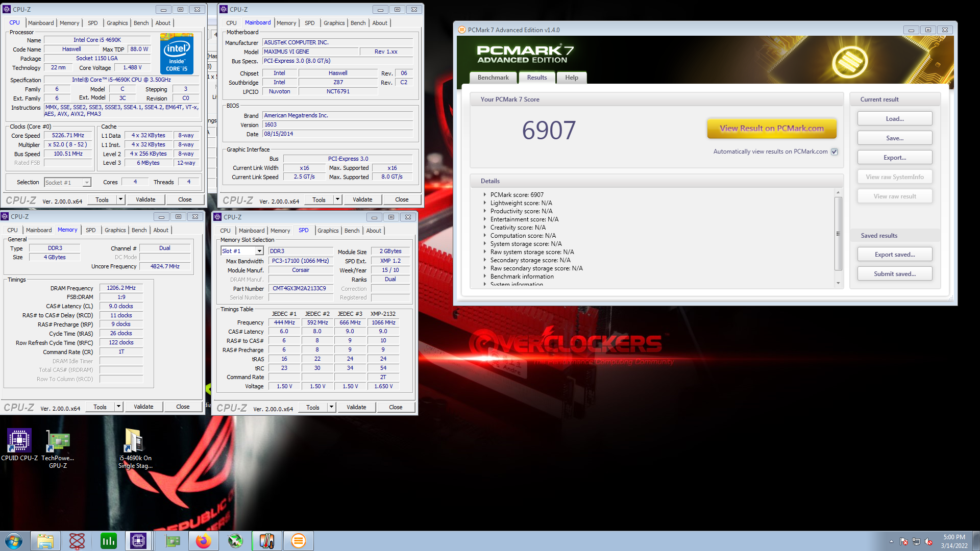Open the Slot #1 memory slot dropdown
The image size is (980, 551).
pyautogui.click(x=259, y=251)
